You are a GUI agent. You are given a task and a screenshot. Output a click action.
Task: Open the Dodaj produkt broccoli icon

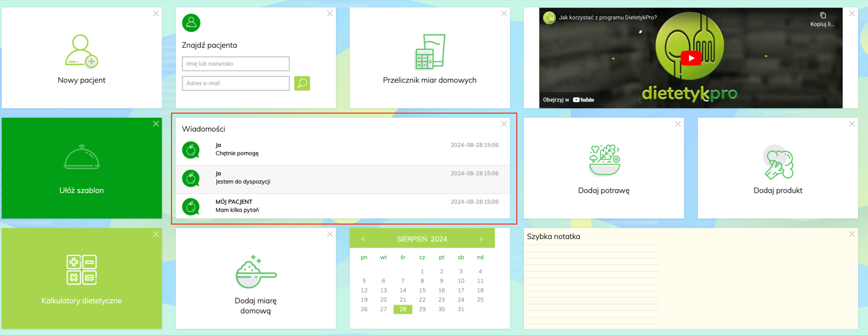778,162
